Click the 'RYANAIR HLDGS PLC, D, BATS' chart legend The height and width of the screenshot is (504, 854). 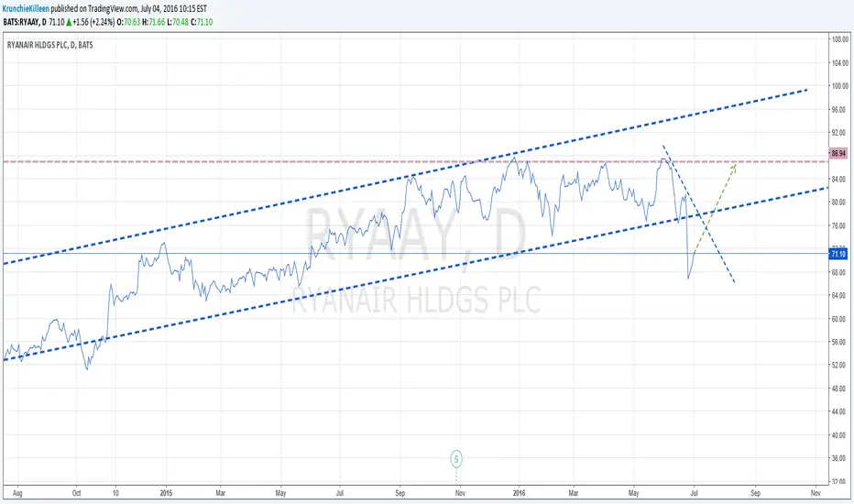(50, 45)
